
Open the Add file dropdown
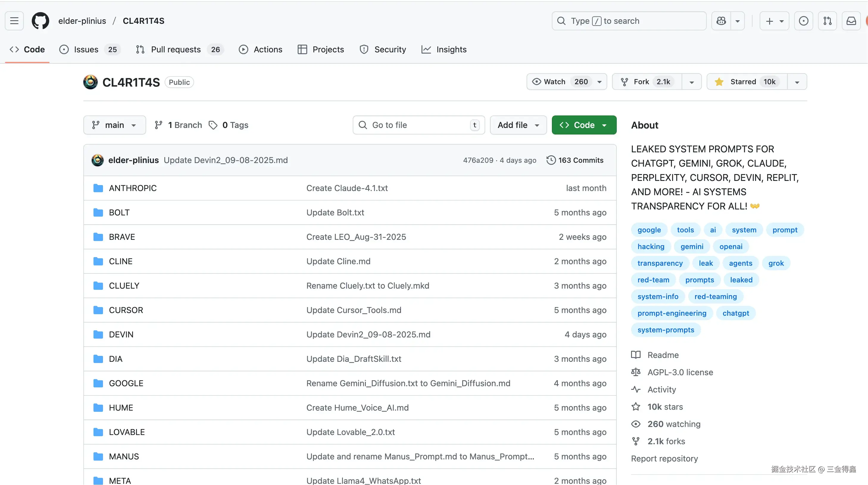(x=518, y=125)
